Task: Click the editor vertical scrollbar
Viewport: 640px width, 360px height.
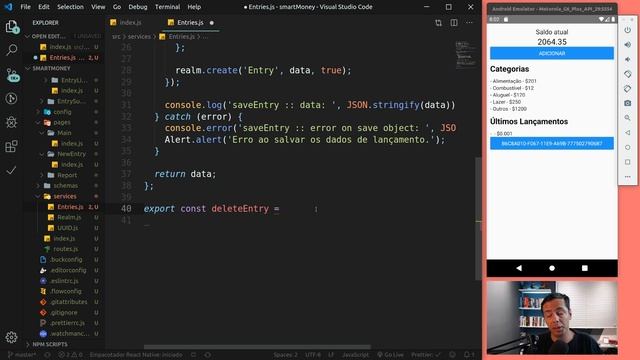Action: pos(478,218)
